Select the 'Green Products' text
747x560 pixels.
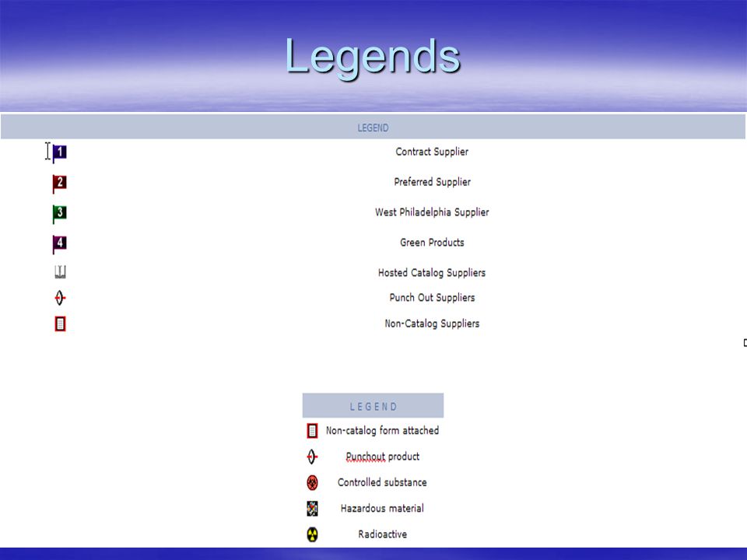tap(432, 243)
